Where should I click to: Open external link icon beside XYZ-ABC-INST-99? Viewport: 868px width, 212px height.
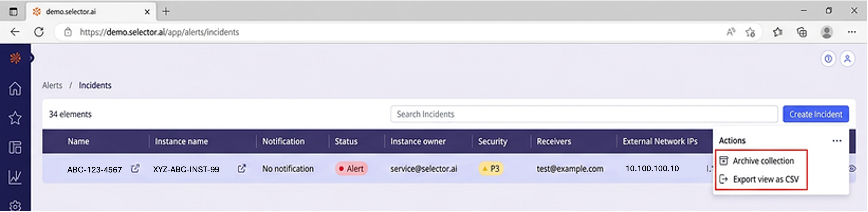click(x=242, y=168)
